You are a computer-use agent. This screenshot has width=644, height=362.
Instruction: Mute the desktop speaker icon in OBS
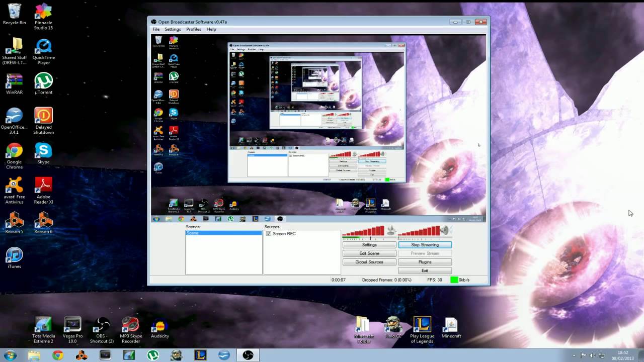click(445, 231)
